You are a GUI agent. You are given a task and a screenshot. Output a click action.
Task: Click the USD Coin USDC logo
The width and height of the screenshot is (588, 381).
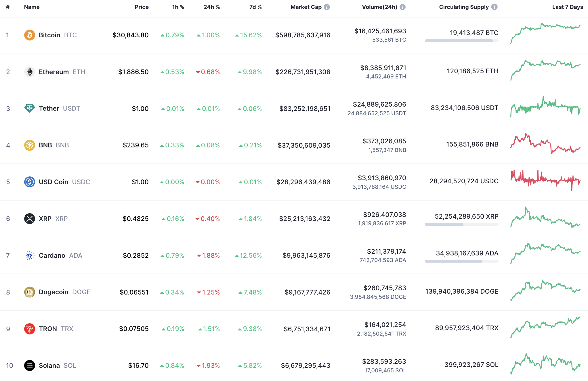pos(30,182)
